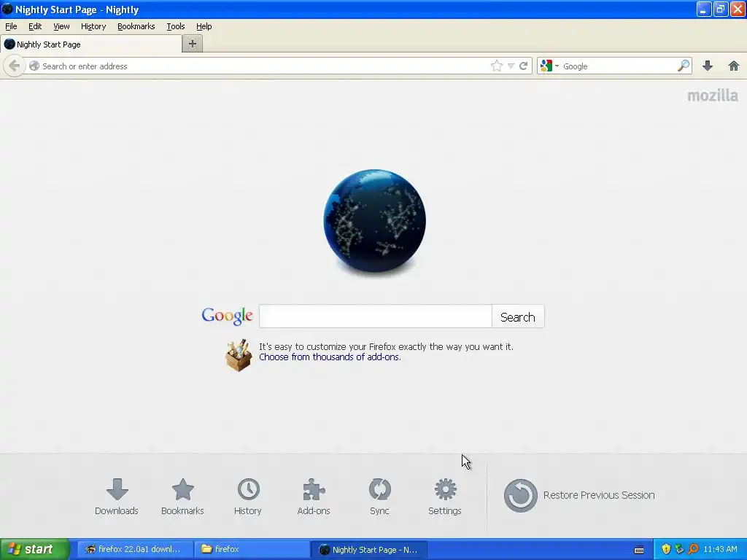Open Downloads from the start page launcher
The image size is (747, 560).
click(x=117, y=497)
